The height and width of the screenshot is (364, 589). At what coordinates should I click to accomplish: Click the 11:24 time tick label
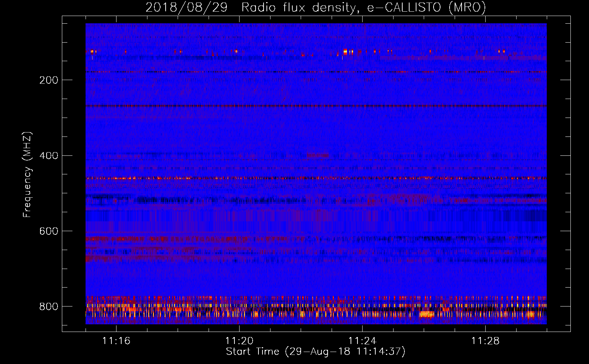point(362,341)
